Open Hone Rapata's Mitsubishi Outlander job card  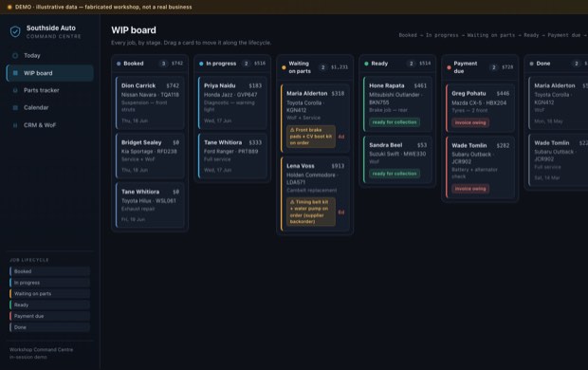tap(397, 104)
